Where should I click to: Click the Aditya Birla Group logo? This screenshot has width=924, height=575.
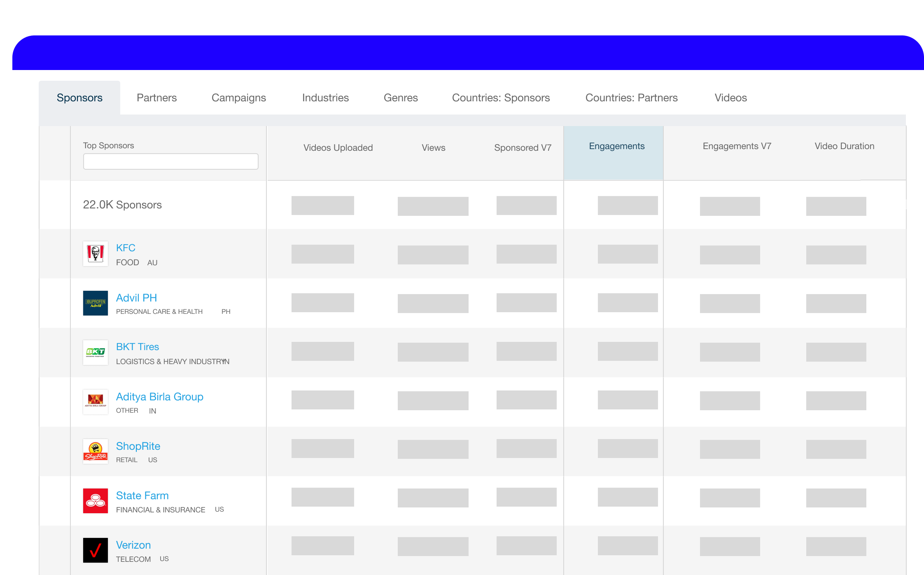coord(96,402)
